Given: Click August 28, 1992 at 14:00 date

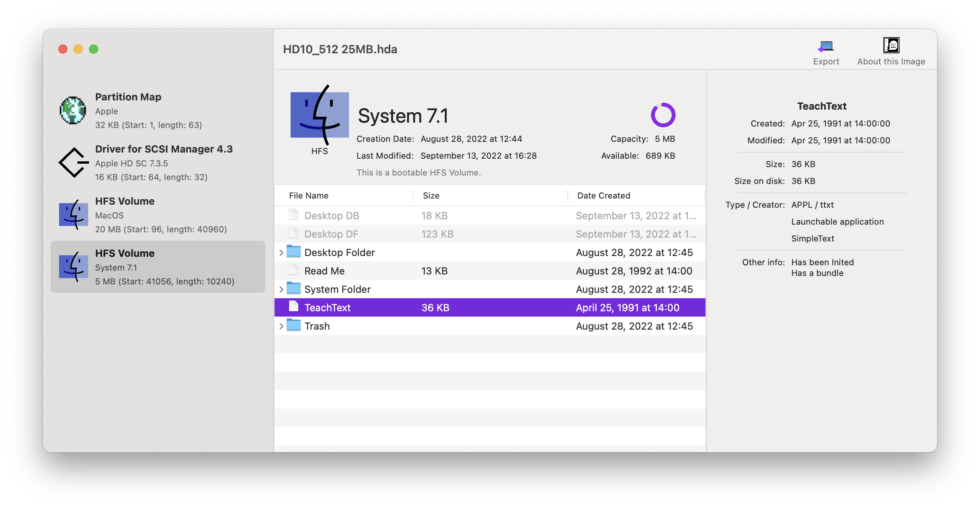Looking at the screenshot, I should (634, 271).
